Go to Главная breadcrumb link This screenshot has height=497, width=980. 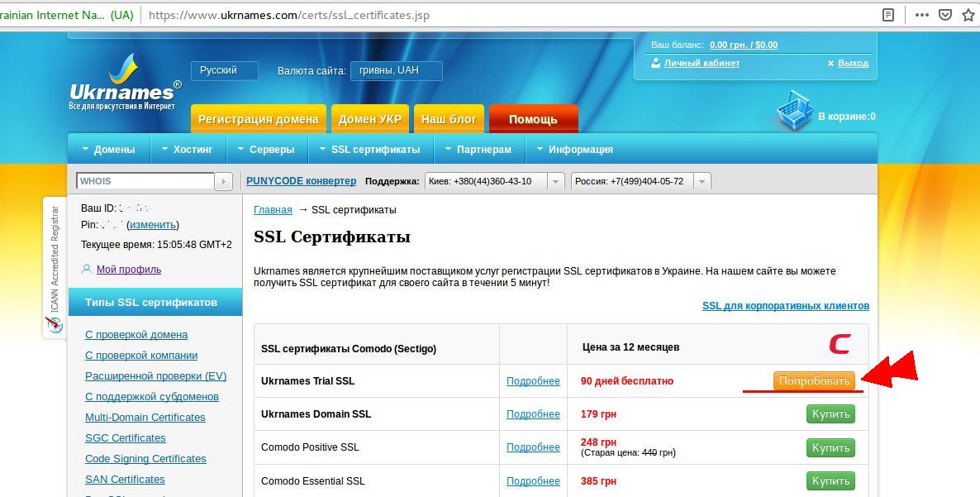(274, 210)
